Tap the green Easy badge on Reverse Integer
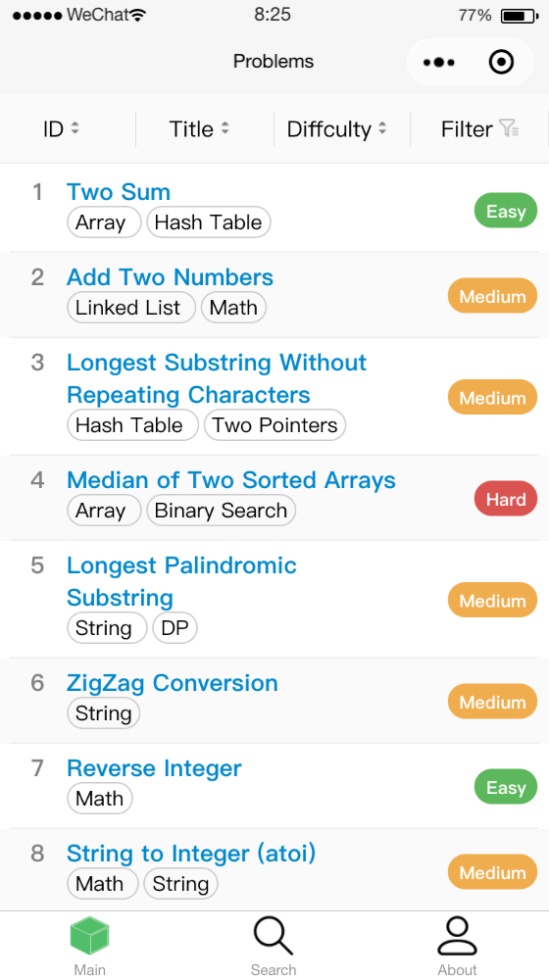 (506, 787)
